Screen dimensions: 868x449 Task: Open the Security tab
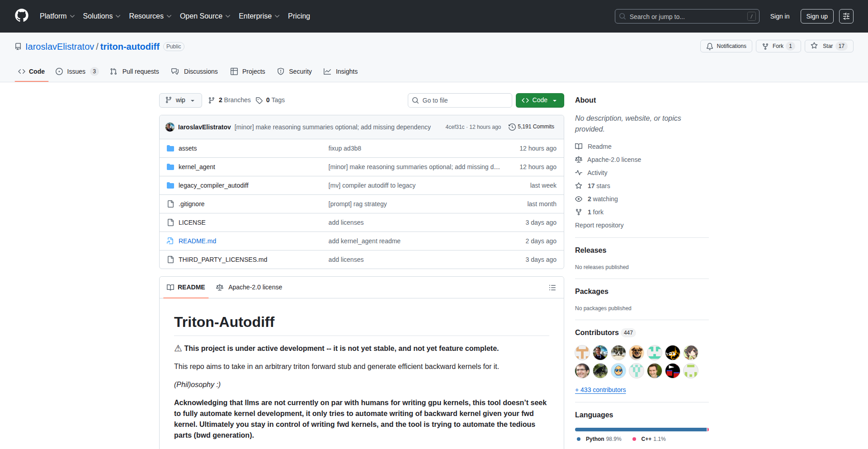point(294,71)
